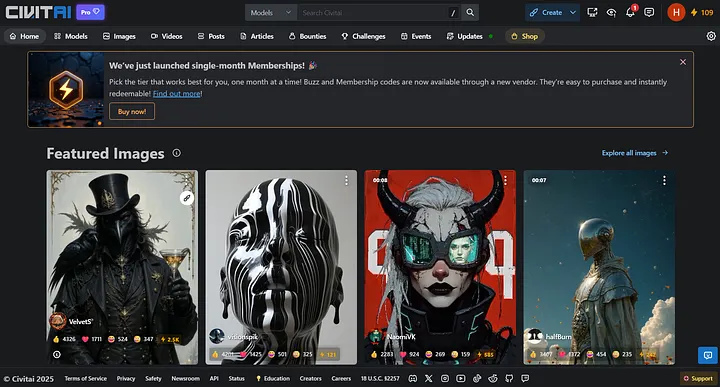The image size is (720, 387).
Task: Thumbs-up the NaomiVK image (2283)
Action: (x=382, y=354)
